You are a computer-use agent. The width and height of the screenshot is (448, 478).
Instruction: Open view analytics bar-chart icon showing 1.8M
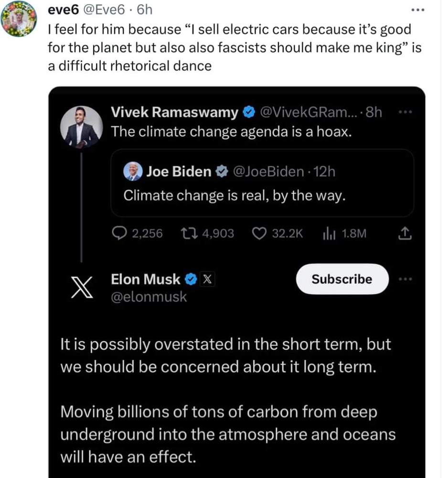(330, 233)
